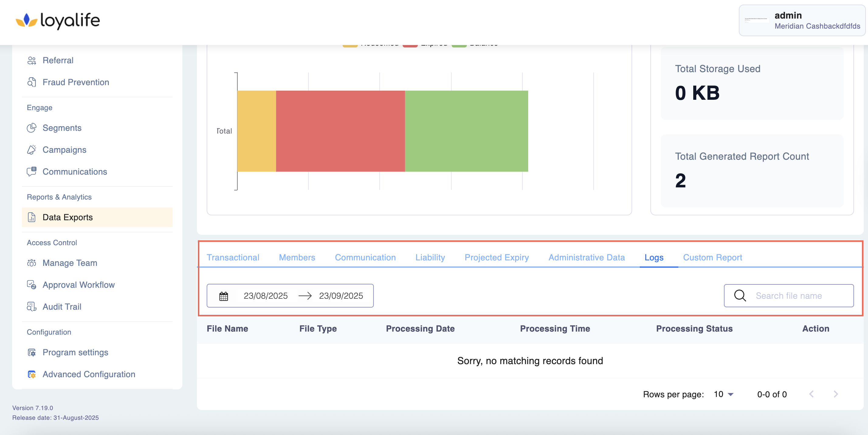This screenshot has height=435, width=868.
Task: Click the Segments pie chart icon
Action: click(32, 128)
